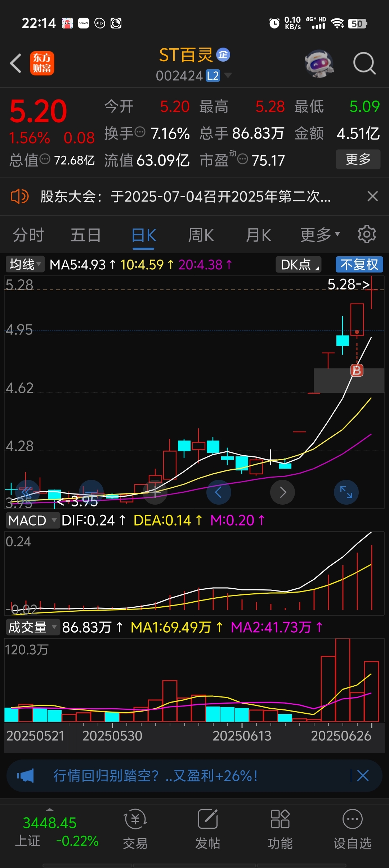Image resolution: width=389 pixels, height=868 pixels.
Task: Open the DK点 selector
Action: pos(299,265)
